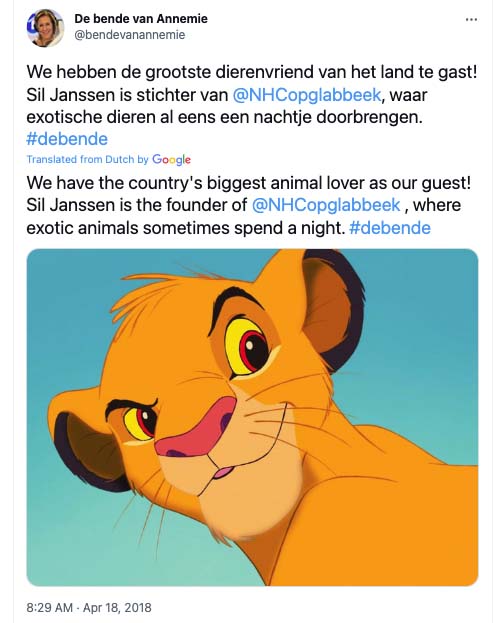Image resolution: width=494 pixels, height=623 pixels.
Task: Open the three-dot more options menu
Action: pos(471,19)
